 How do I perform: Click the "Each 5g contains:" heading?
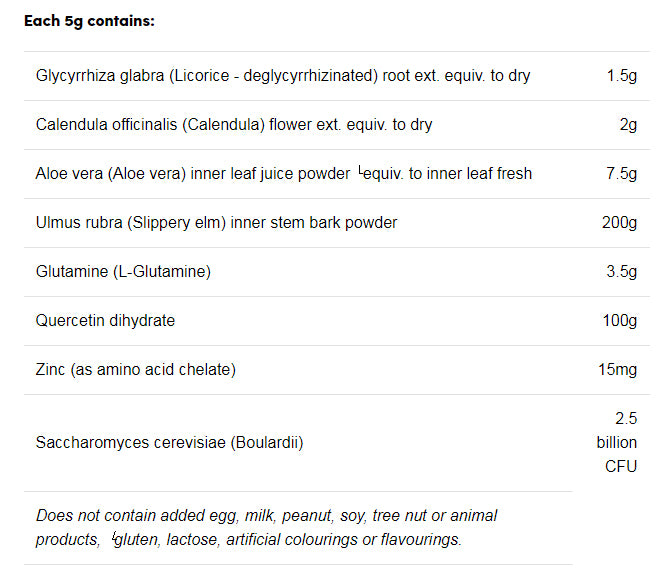89,20
